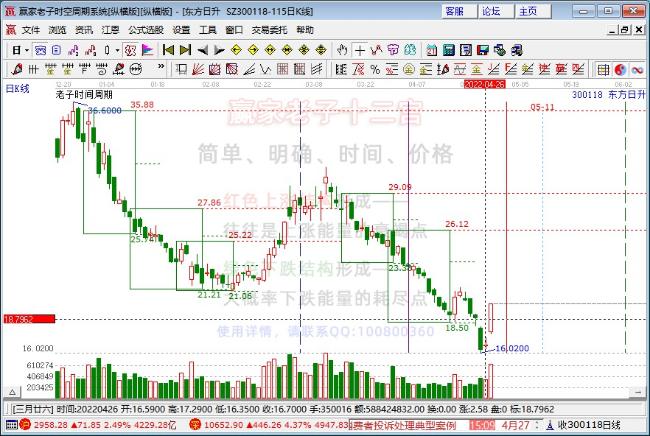Click the infinity loop icon

click(x=637, y=69)
